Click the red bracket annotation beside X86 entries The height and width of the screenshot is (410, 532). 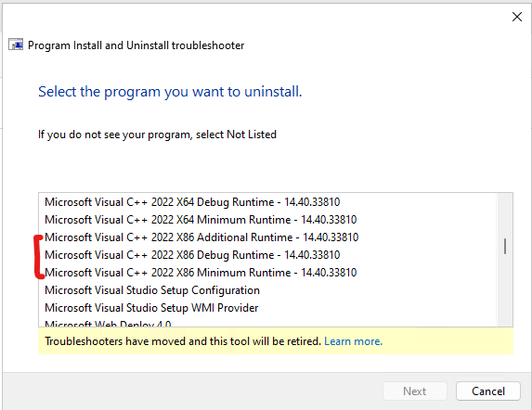(x=39, y=257)
